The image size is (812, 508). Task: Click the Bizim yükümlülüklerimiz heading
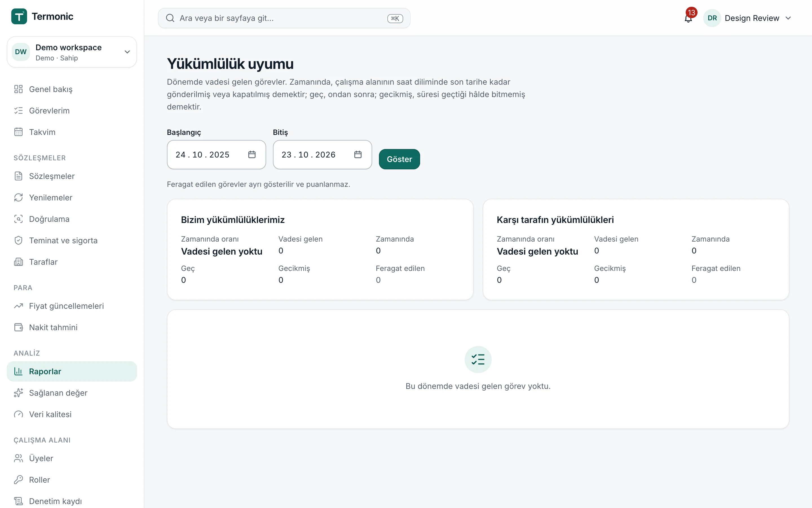tap(233, 220)
